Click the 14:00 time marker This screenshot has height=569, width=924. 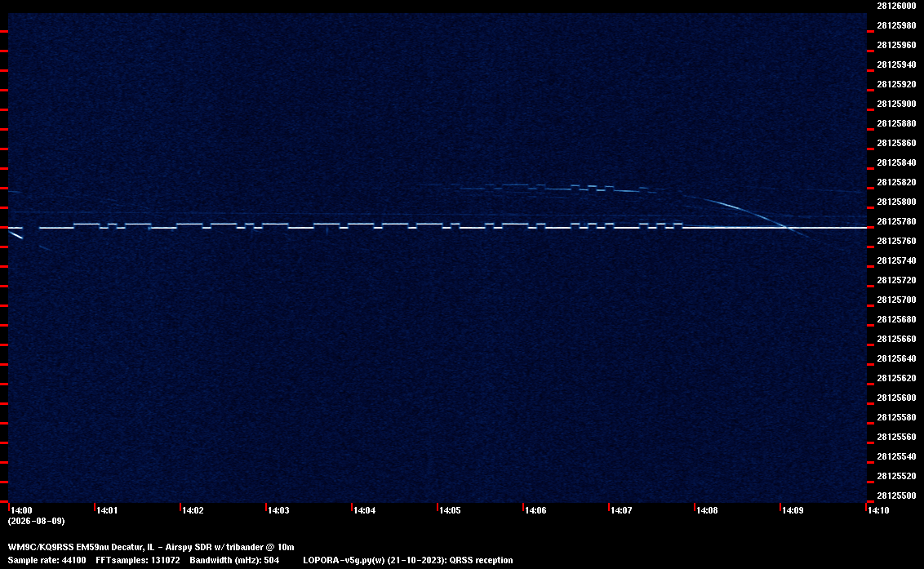coord(21,510)
